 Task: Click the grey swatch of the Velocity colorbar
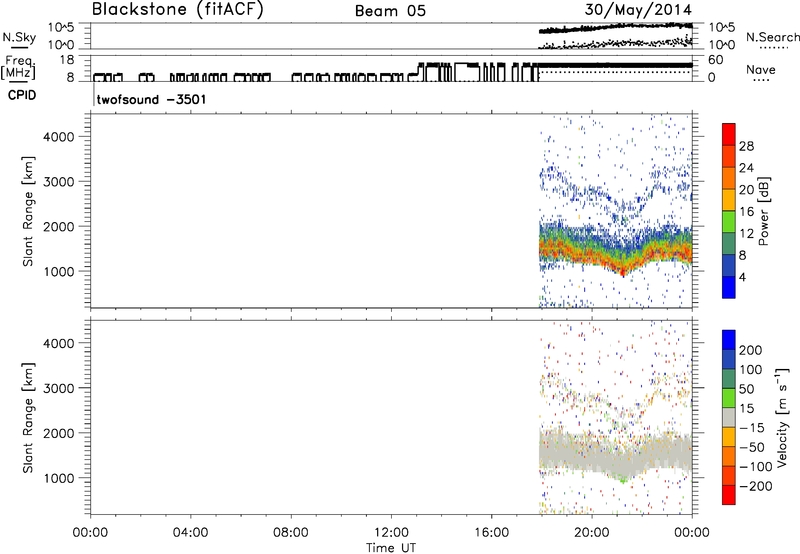pyautogui.click(x=729, y=418)
